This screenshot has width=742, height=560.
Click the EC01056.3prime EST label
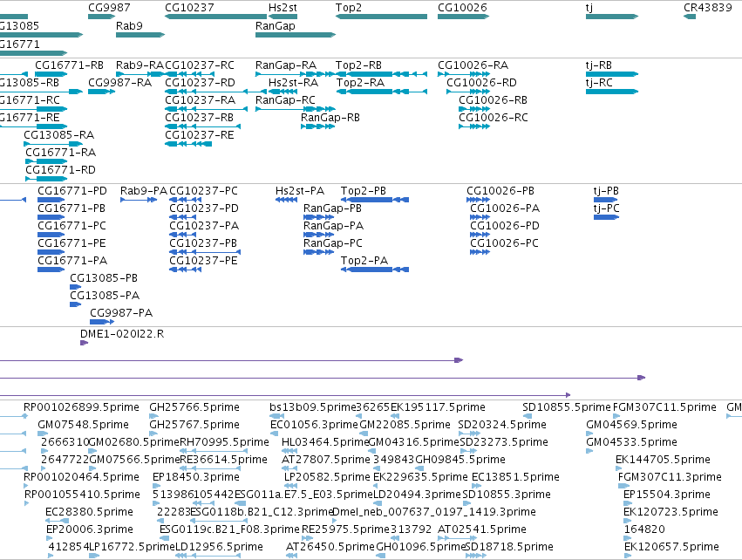(x=314, y=425)
